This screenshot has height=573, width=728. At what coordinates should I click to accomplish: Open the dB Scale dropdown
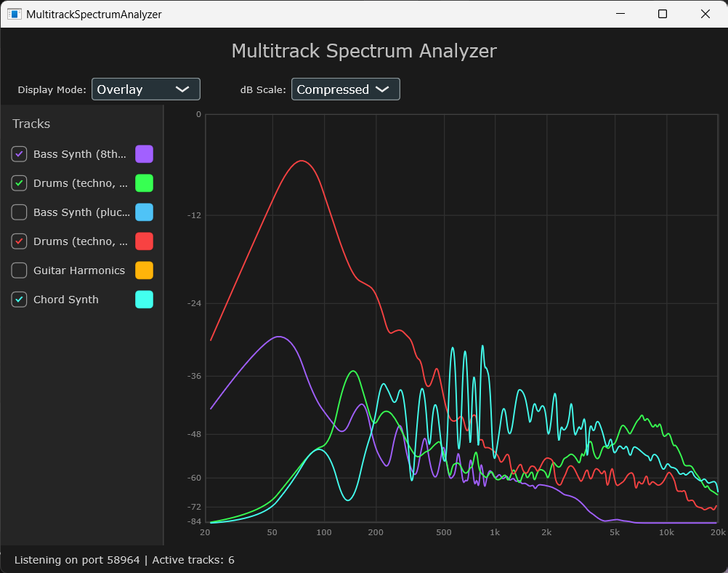345,89
